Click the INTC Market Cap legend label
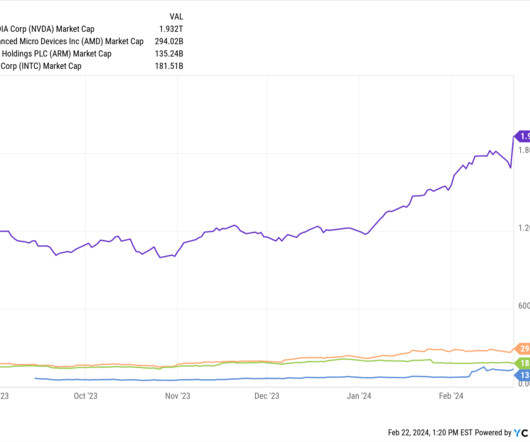This screenshot has width=530, height=442. pos(41,66)
